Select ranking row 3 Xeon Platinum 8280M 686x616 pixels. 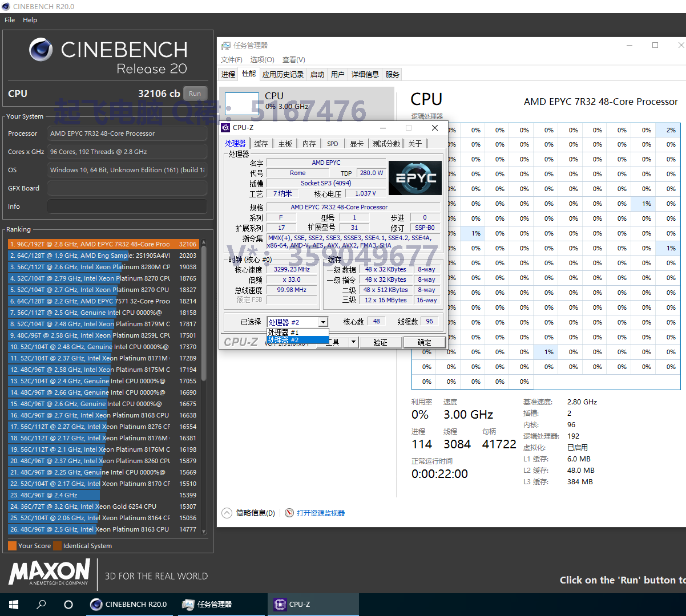103,267
